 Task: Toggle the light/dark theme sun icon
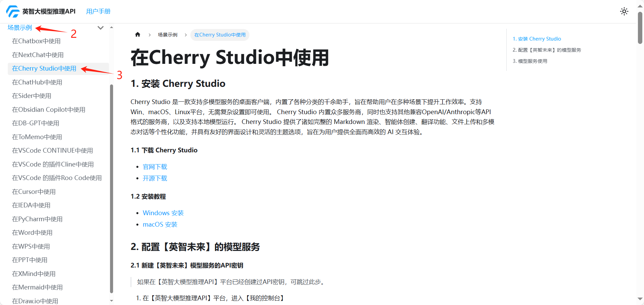tap(624, 11)
